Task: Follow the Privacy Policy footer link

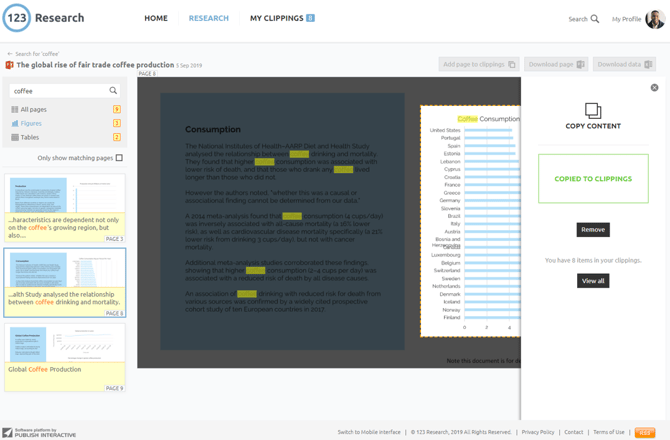Action: [538, 432]
